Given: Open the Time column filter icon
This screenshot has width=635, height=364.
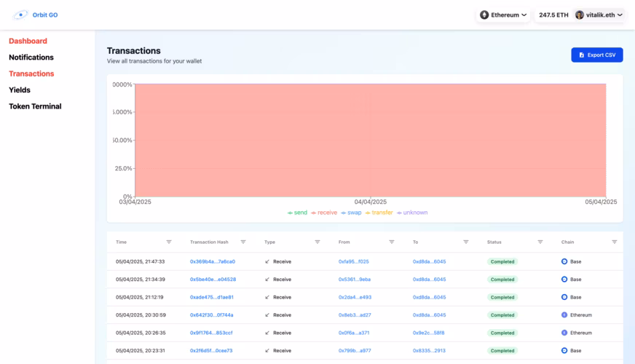Looking at the screenshot, I should 169,242.
